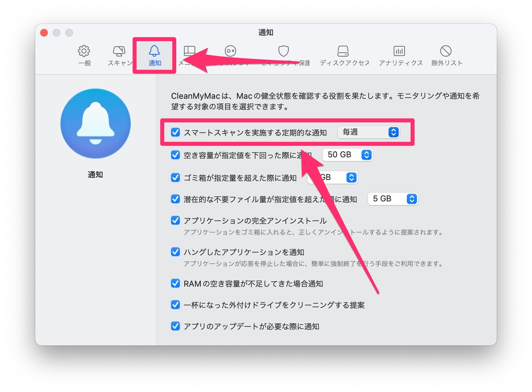Image resolution: width=532 pixels, height=392 pixels.
Task: Switch to the 一般 tab label
Action: click(84, 63)
